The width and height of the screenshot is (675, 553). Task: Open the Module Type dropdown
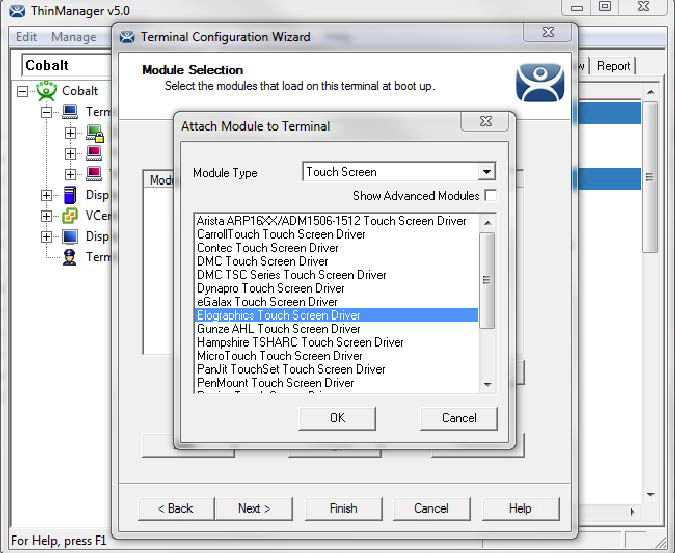[x=486, y=172]
